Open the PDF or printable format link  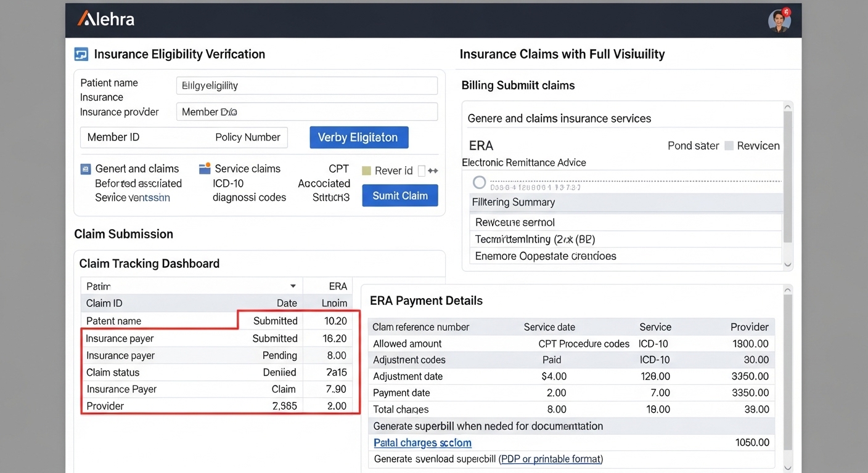[x=550, y=459]
